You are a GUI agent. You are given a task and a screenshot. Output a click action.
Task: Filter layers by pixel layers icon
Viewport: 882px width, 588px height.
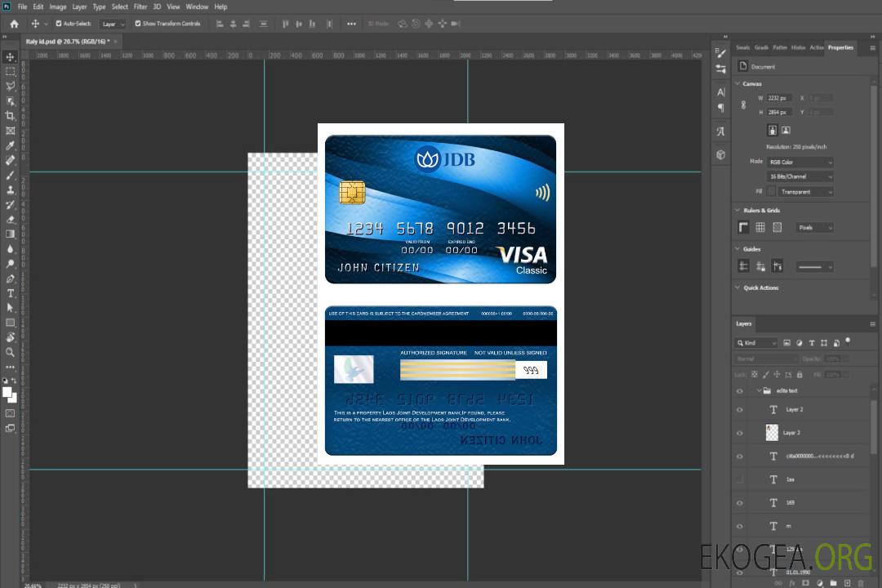(787, 343)
